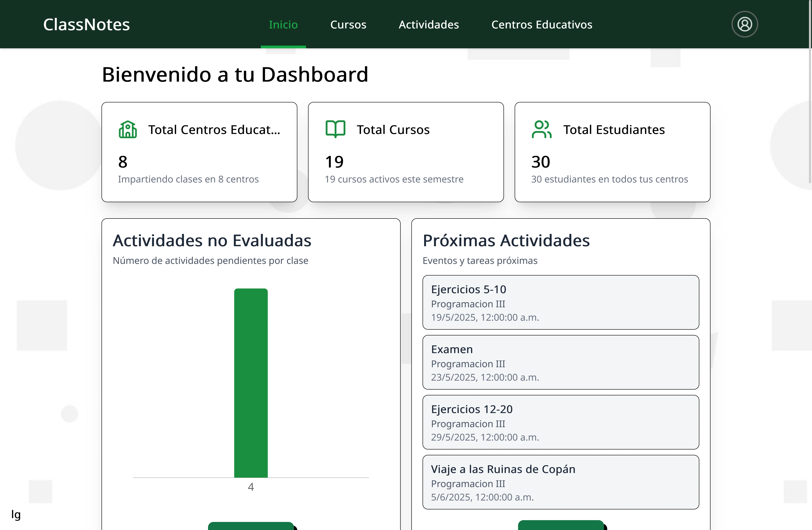Viewport: 812px width, 530px height.
Task: Select the Examen event in Próximas Actividades
Action: (561, 362)
